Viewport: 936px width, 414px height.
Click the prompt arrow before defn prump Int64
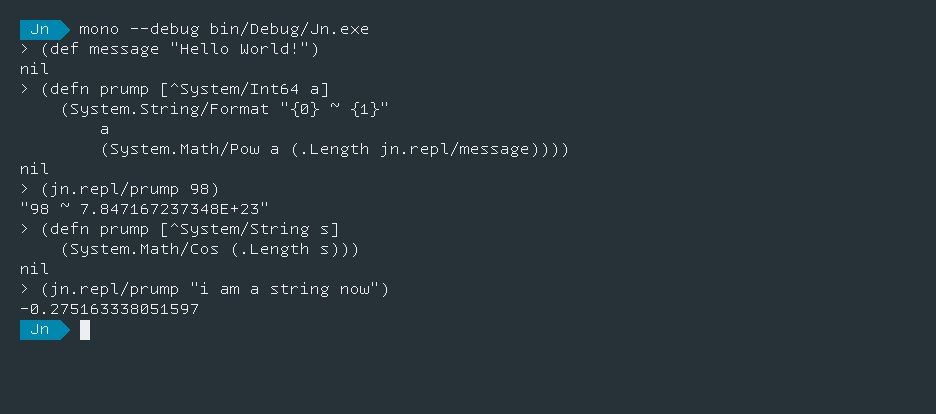(x=24, y=89)
